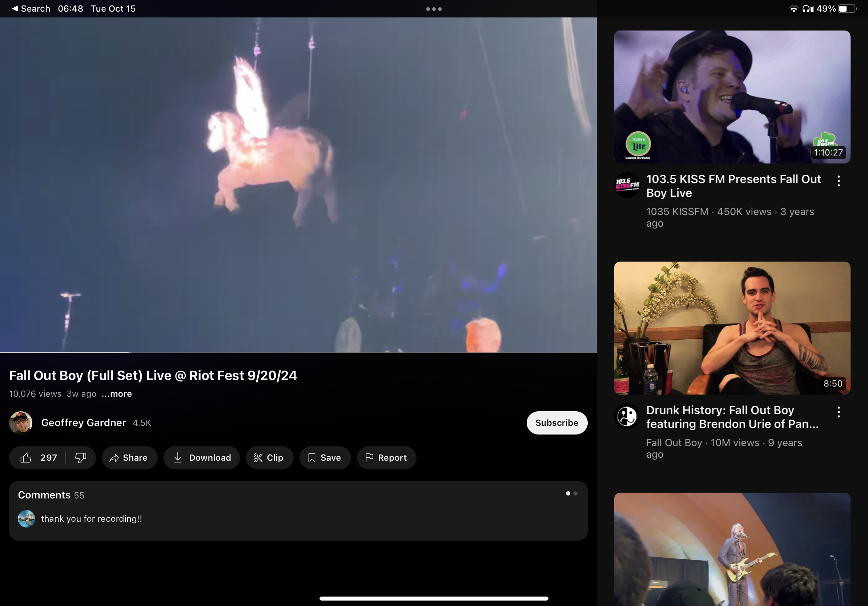Create a Clip with scissors icon

(269, 457)
